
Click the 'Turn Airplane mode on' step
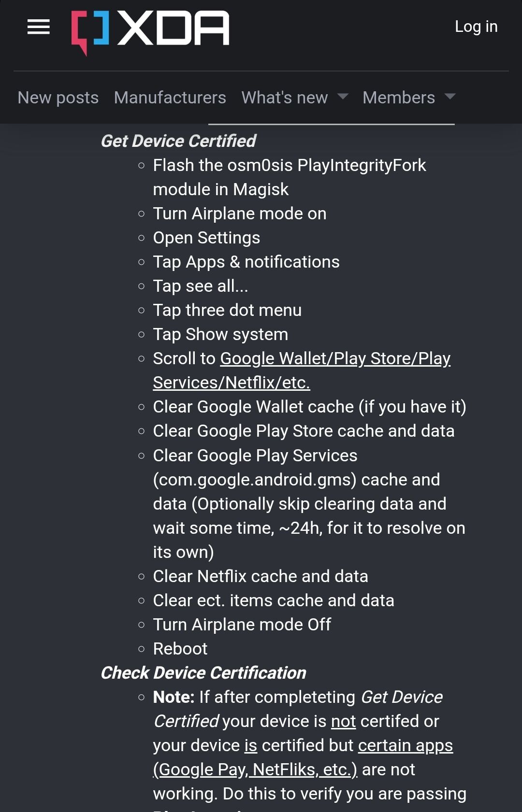click(x=239, y=214)
